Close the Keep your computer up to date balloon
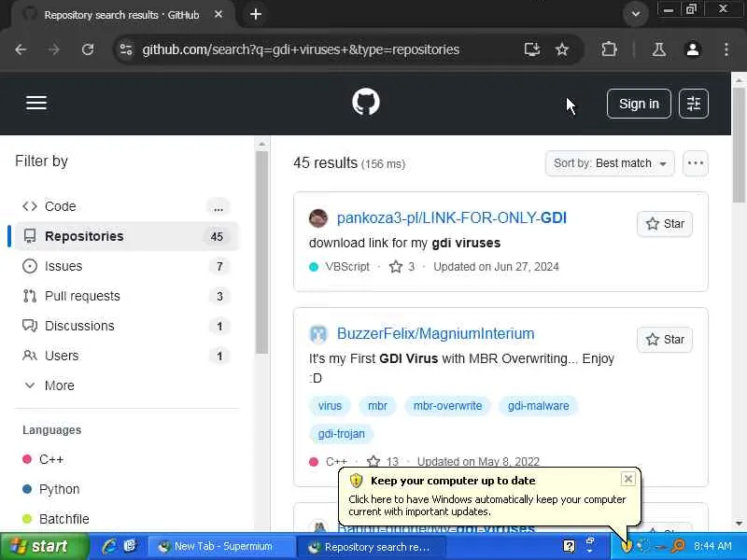This screenshot has width=747, height=560. coord(627,479)
